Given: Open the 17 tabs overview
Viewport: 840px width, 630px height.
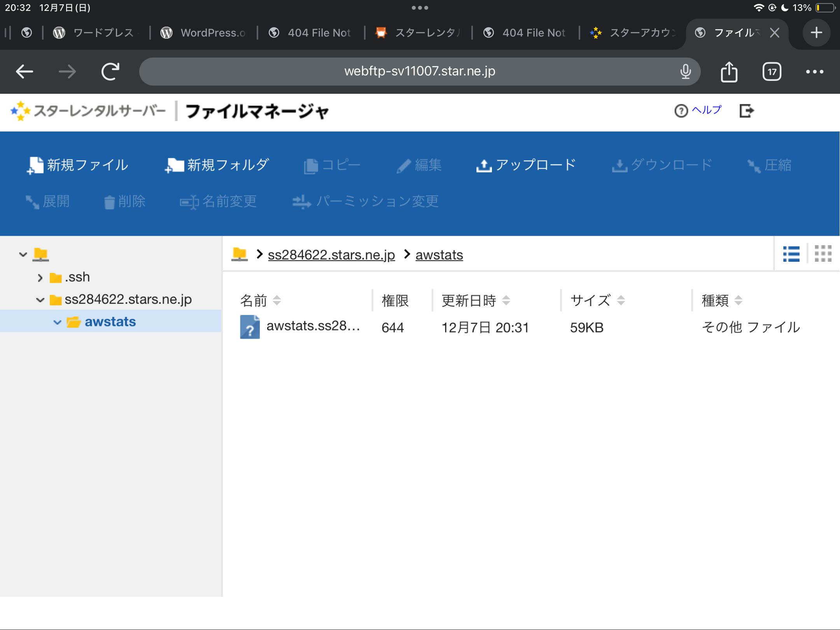Looking at the screenshot, I should (x=772, y=72).
